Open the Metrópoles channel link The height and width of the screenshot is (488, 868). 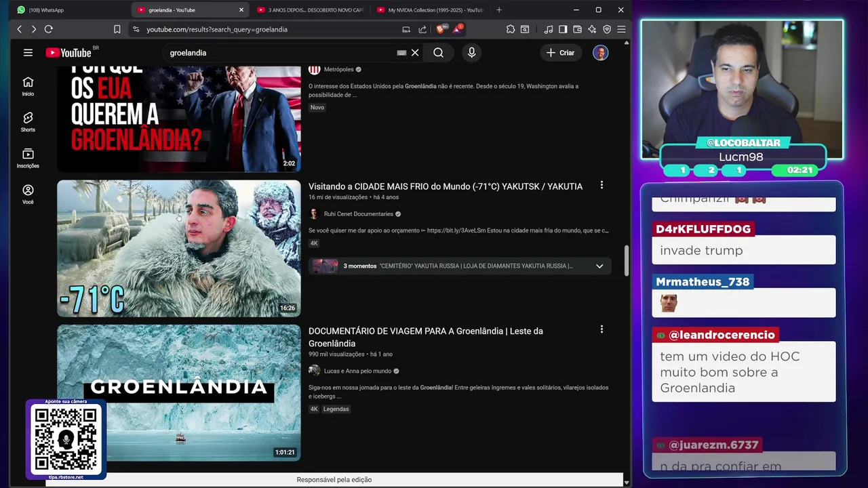(x=338, y=69)
